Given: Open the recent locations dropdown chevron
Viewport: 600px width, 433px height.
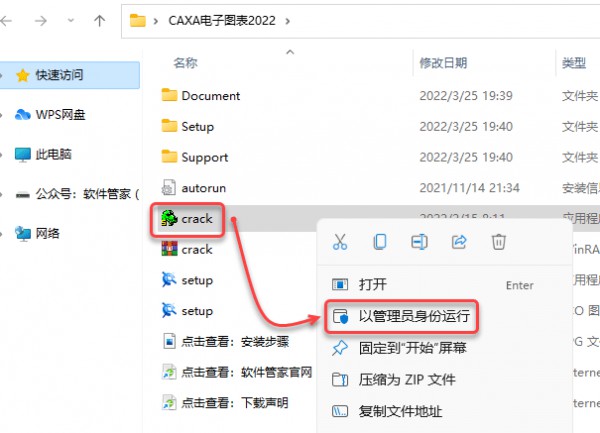Looking at the screenshot, I should coord(71,21).
